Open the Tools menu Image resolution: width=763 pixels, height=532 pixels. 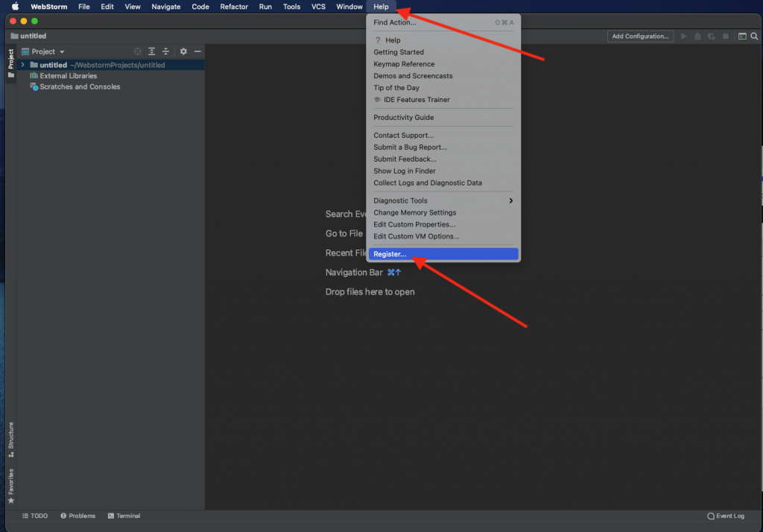(291, 6)
